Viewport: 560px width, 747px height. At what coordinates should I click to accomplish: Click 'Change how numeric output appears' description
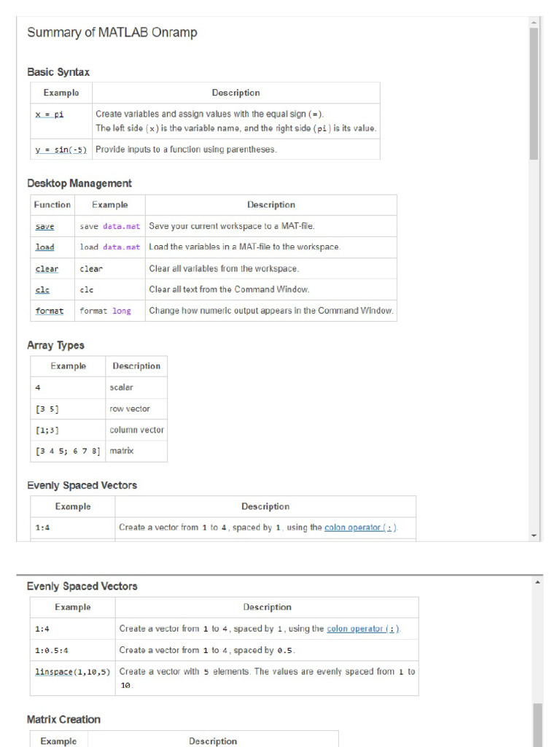[271, 311]
